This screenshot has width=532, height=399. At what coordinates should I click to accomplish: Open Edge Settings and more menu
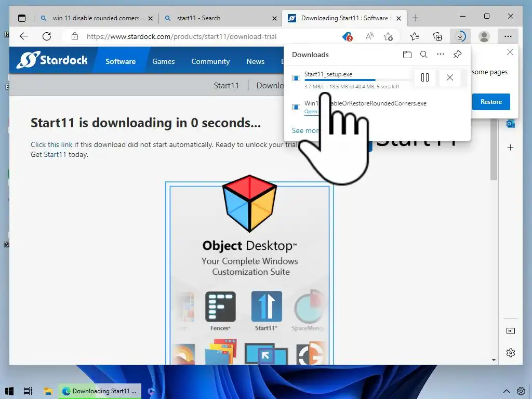point(508,36)
